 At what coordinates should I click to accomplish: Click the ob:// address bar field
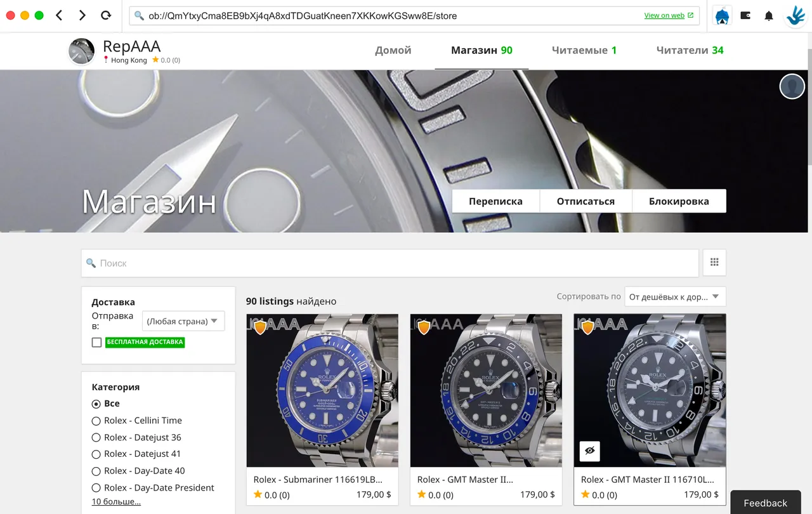(x=414, y=16)
